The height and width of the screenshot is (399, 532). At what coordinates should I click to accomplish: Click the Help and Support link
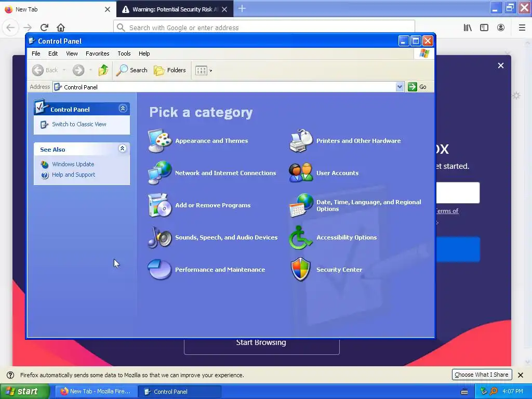73,175
